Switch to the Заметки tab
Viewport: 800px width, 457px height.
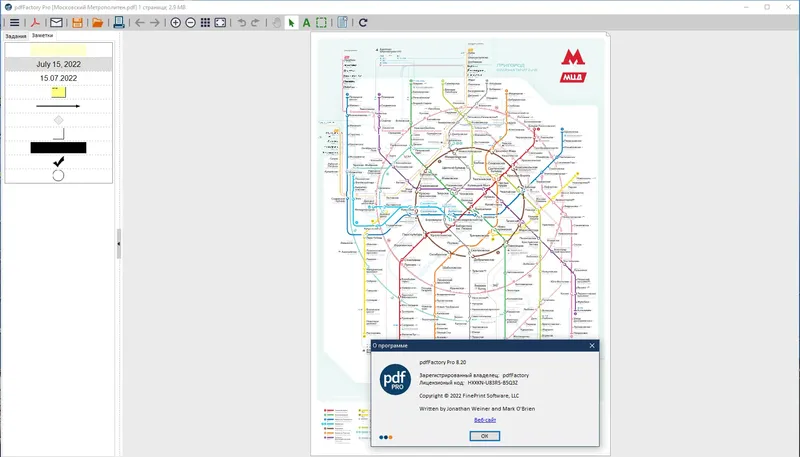click(42, 36)
